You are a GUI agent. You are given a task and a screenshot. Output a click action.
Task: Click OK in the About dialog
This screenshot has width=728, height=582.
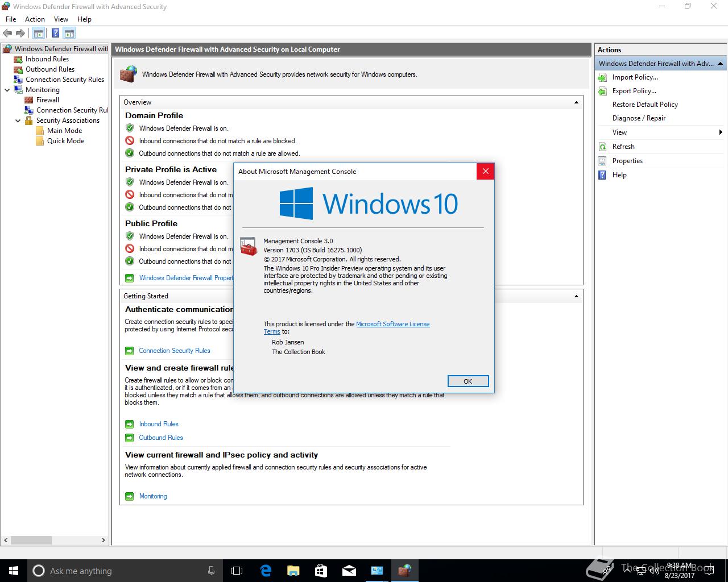pos(468,381)
